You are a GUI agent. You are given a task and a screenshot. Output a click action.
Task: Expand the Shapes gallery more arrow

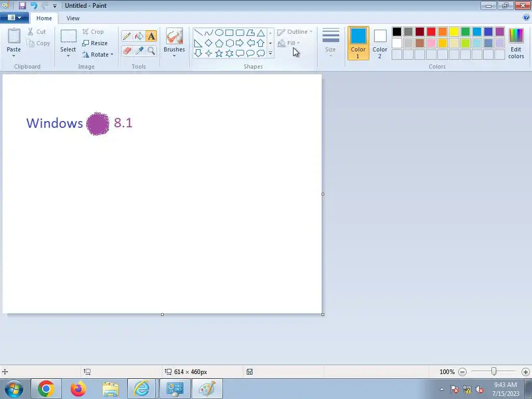(270, 54)
